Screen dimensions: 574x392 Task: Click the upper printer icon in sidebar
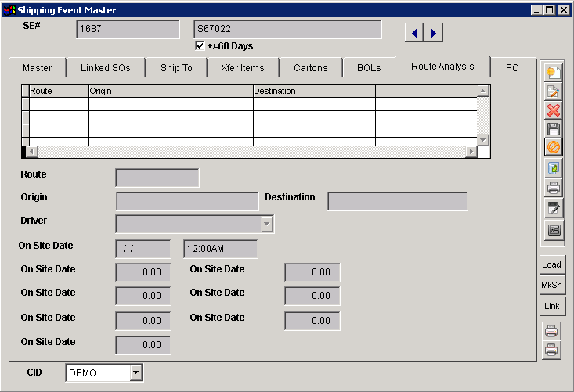coord(554,188)
